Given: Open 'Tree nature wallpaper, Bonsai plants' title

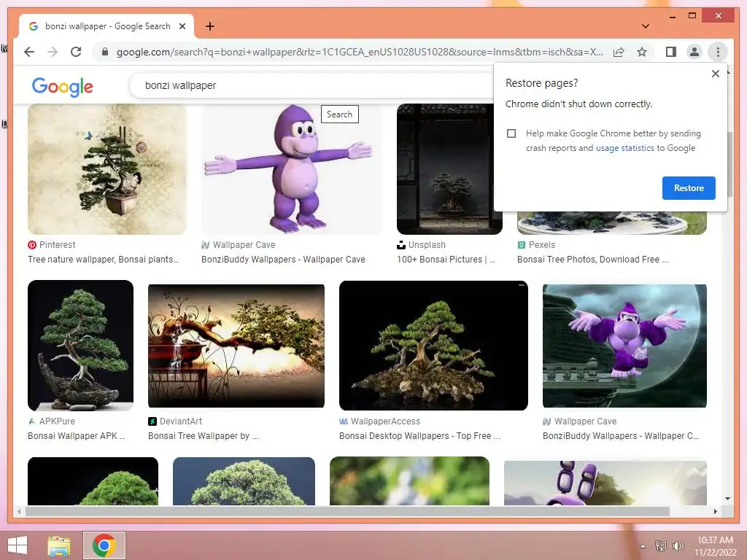Looking at the screenshot, I should point(104,260).
